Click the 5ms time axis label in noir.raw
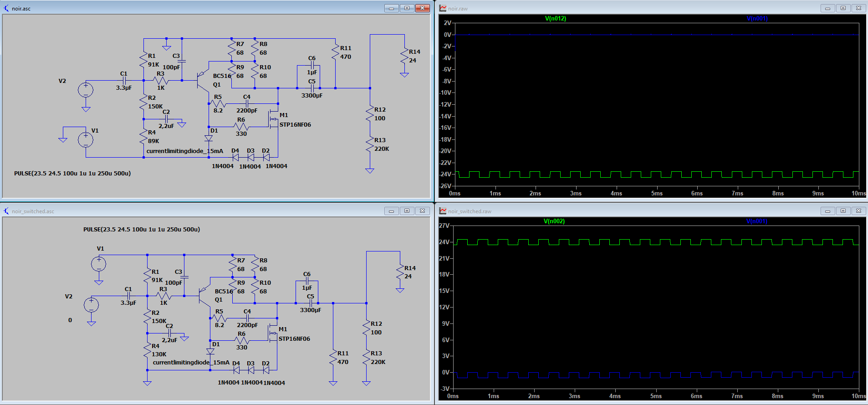The height and width of the screenshot is (405, 868). (x=657, y=194)
